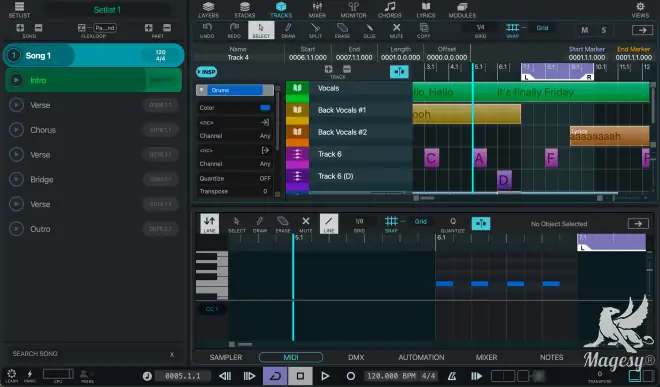Switch to the Automation tab

[x=421, y=357]
